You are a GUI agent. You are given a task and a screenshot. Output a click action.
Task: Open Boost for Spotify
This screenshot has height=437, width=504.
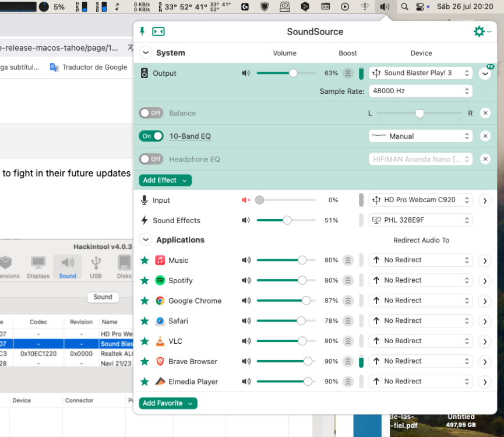tap(348, 280)
